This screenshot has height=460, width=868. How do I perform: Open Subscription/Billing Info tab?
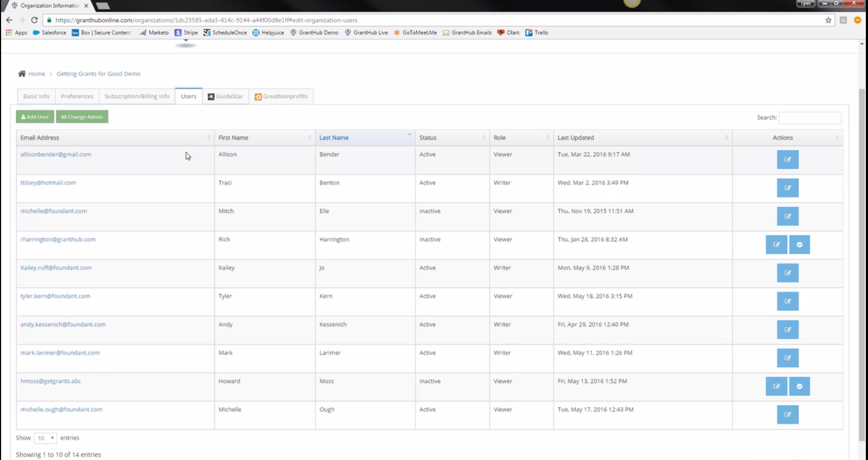tap(137, 96)
